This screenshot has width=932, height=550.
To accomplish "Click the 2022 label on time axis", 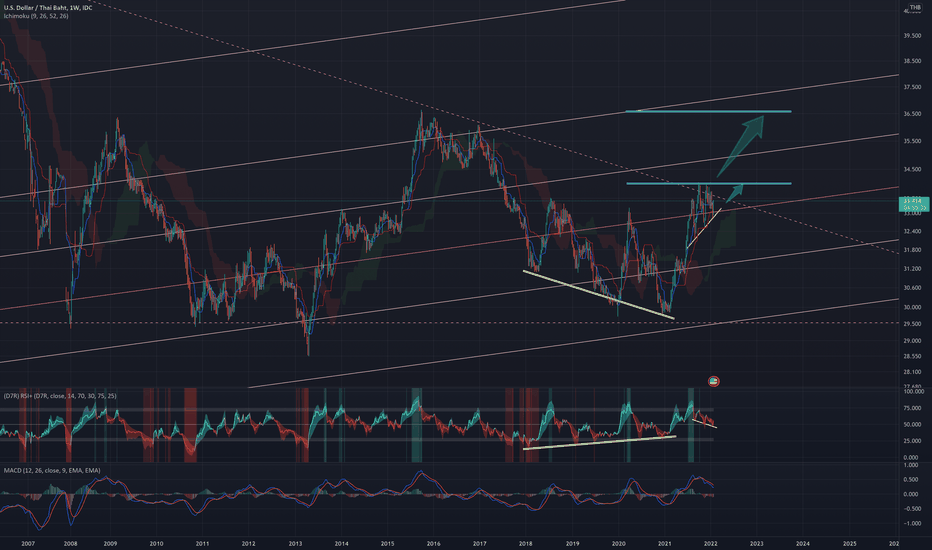I will 710,543.
